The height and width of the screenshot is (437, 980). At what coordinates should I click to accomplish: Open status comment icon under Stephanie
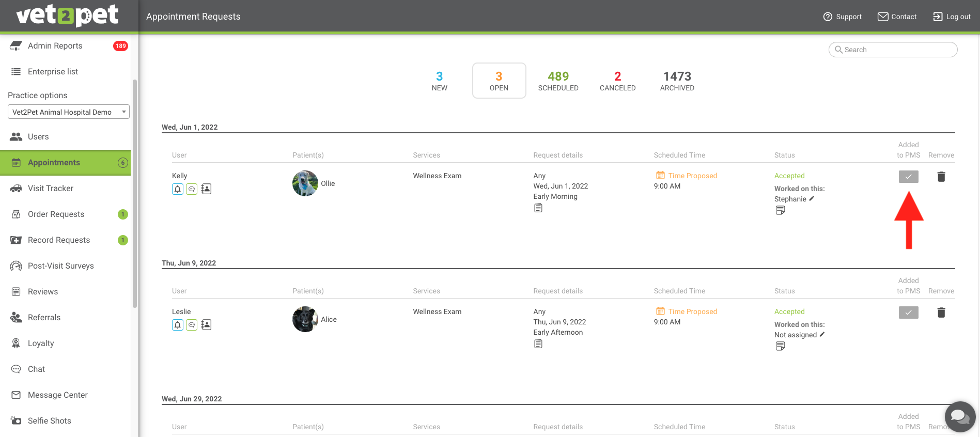pyautogui.click(x=780, y=210)
